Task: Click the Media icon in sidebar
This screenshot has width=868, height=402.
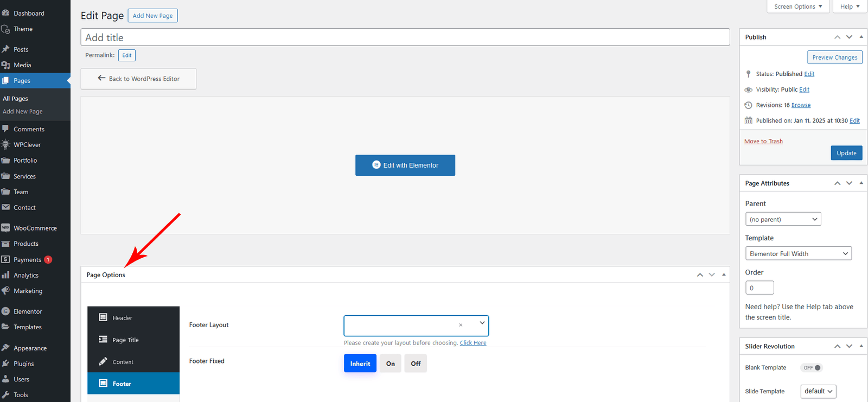Action: click(5, 65)
